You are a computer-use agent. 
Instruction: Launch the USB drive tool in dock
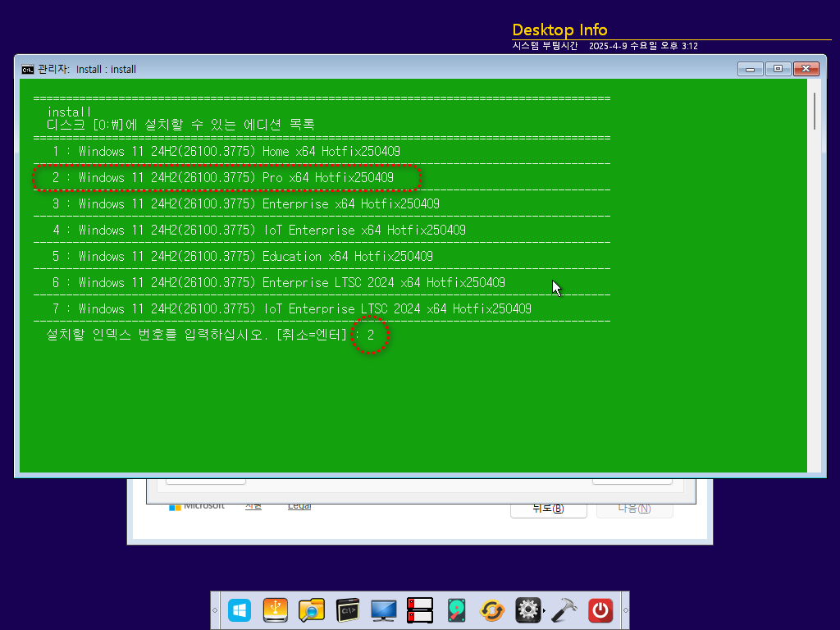click(x=276, y=610)
